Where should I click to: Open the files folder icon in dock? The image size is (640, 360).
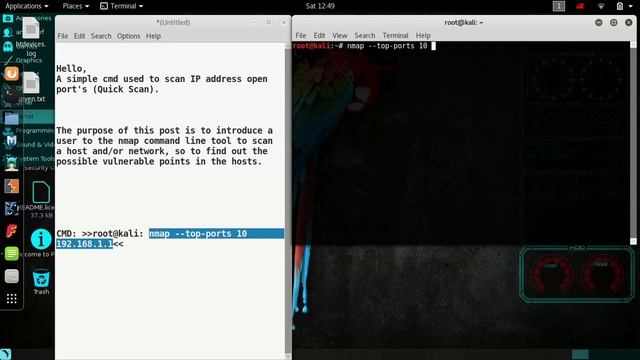[11, 118]
